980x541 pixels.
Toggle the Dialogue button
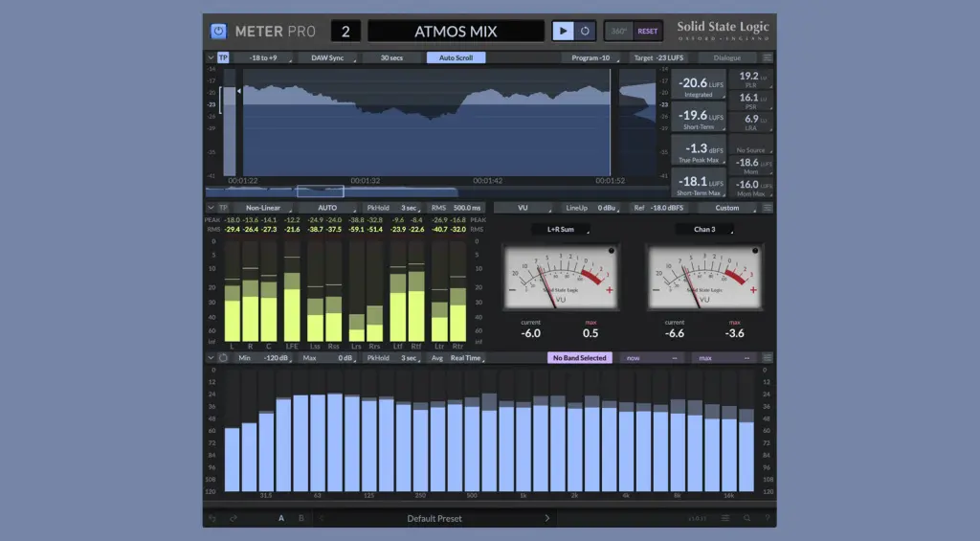727,57
